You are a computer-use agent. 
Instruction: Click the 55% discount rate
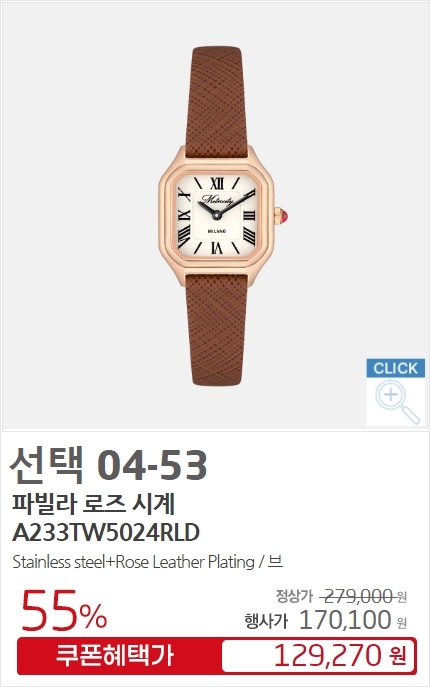click(64, 610)
